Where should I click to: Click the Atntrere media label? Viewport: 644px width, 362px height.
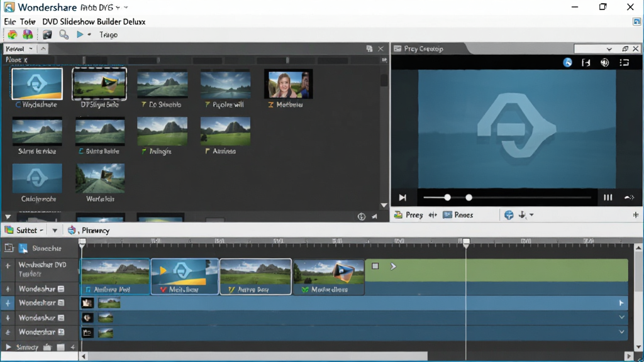(x=225, y=151)
